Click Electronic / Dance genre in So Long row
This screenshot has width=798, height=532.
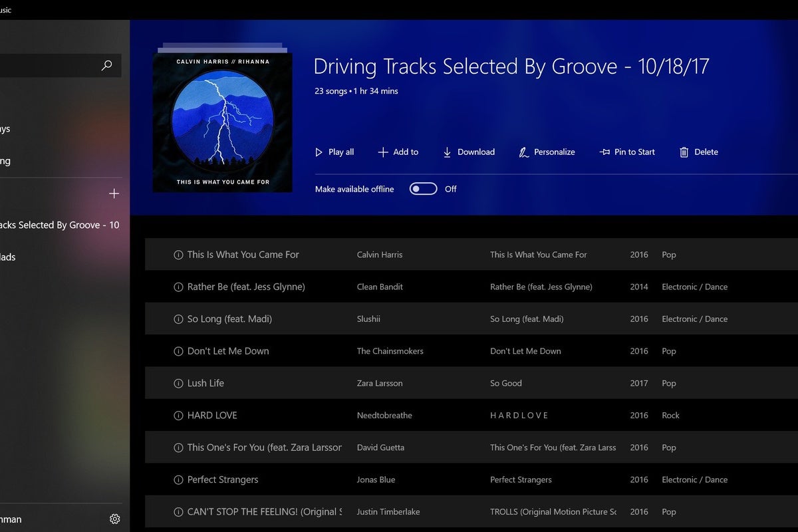tap(695, 319)
